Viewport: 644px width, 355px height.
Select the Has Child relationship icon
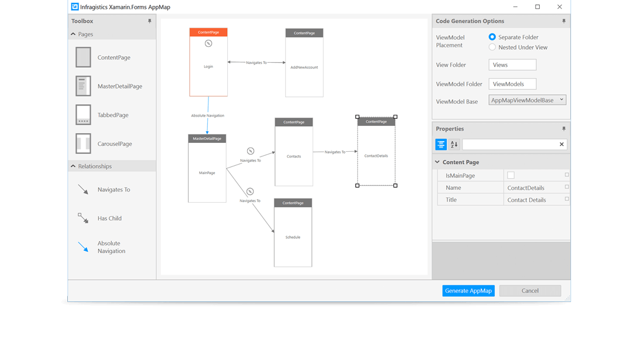(83, 218)
